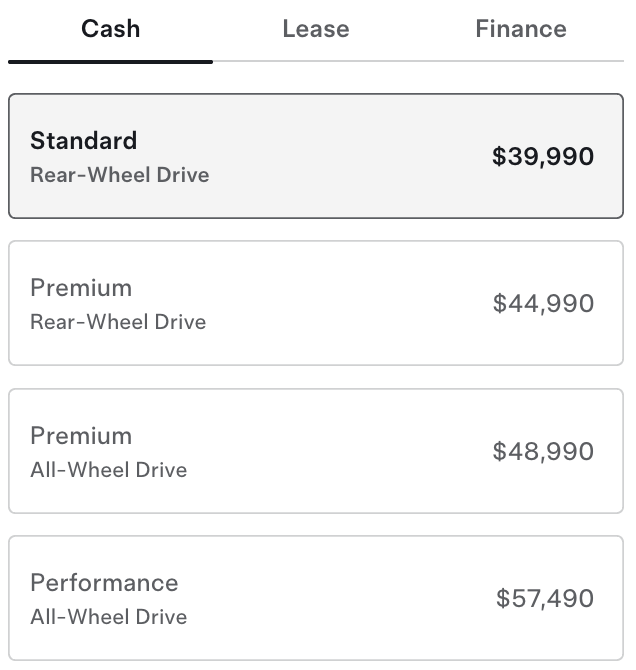
Task: Open the Lease pricing tab
Action: (x=316, y=29)
